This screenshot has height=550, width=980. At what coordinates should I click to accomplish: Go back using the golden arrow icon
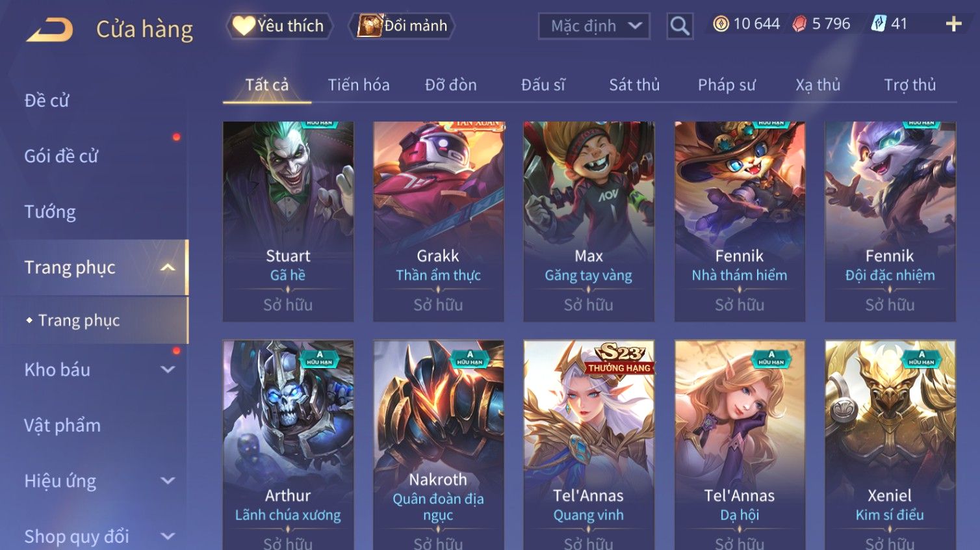[x=49, y=29]
